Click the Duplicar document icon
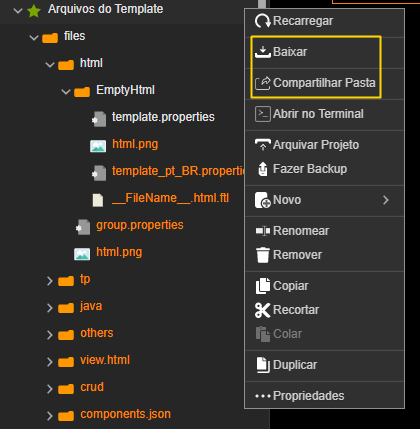 coord(263,365)
